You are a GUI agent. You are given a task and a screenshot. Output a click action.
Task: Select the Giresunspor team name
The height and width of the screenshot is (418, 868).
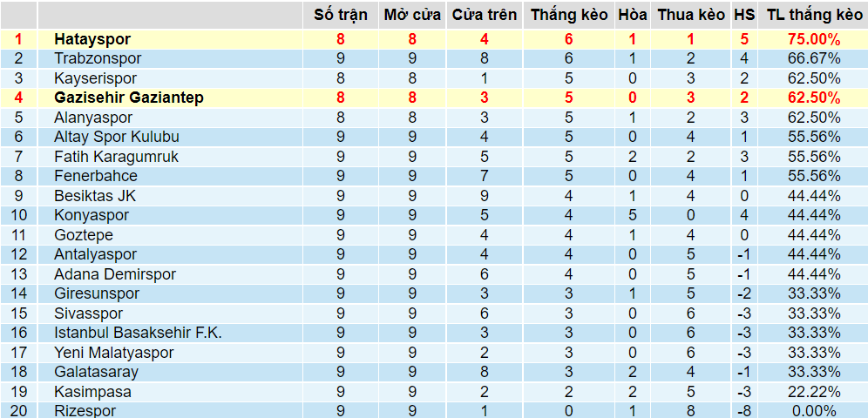tap(97, 293)
